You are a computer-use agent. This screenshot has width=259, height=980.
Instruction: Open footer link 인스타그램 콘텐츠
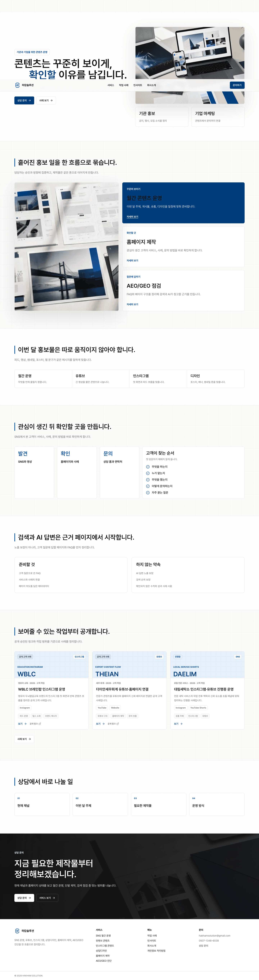click(105, 945)
